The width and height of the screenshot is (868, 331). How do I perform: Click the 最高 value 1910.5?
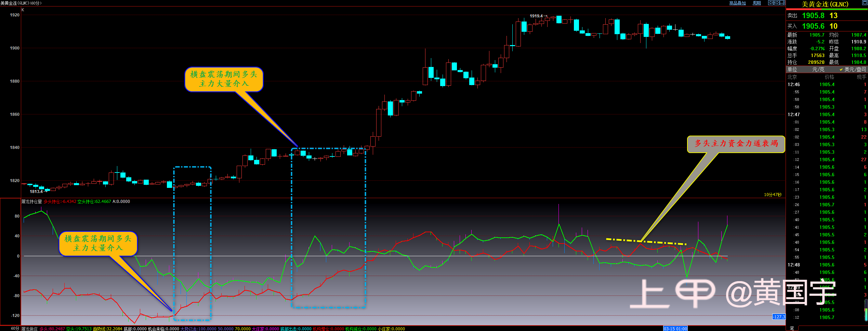tap(858, 55)
